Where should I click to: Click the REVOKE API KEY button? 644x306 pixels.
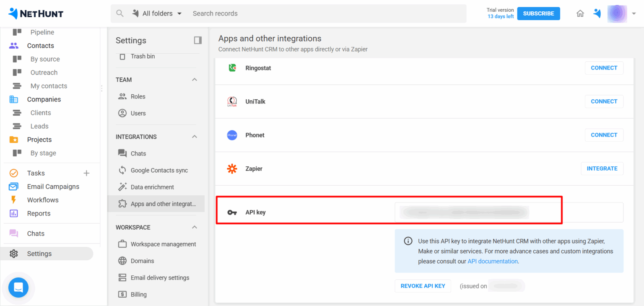423,286
